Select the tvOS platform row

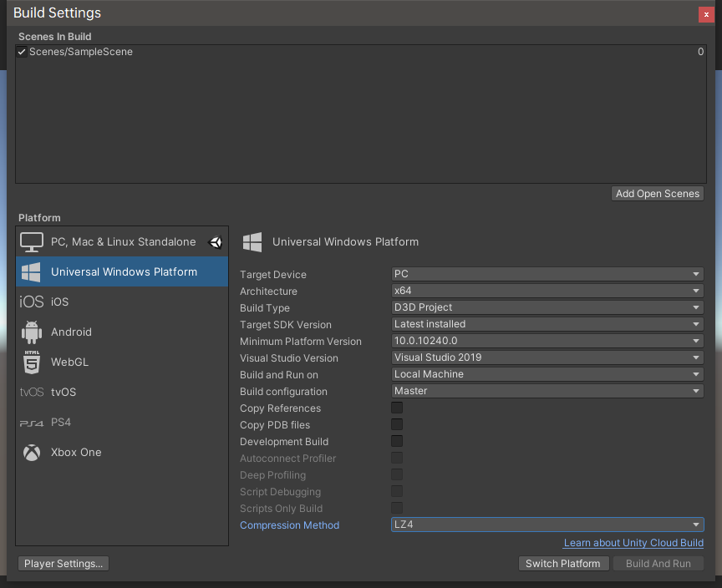122,392
